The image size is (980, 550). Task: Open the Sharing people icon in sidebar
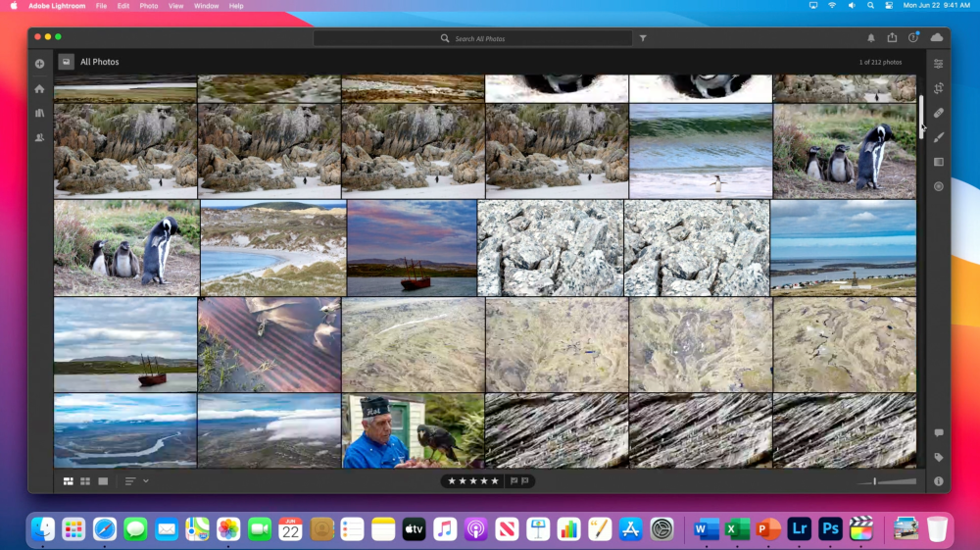[39, 137]
